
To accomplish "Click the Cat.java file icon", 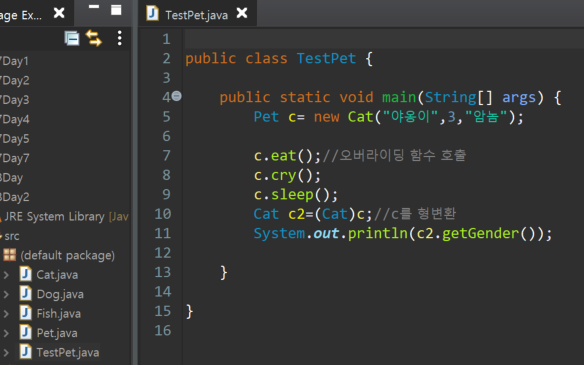I will coord(26,274).
